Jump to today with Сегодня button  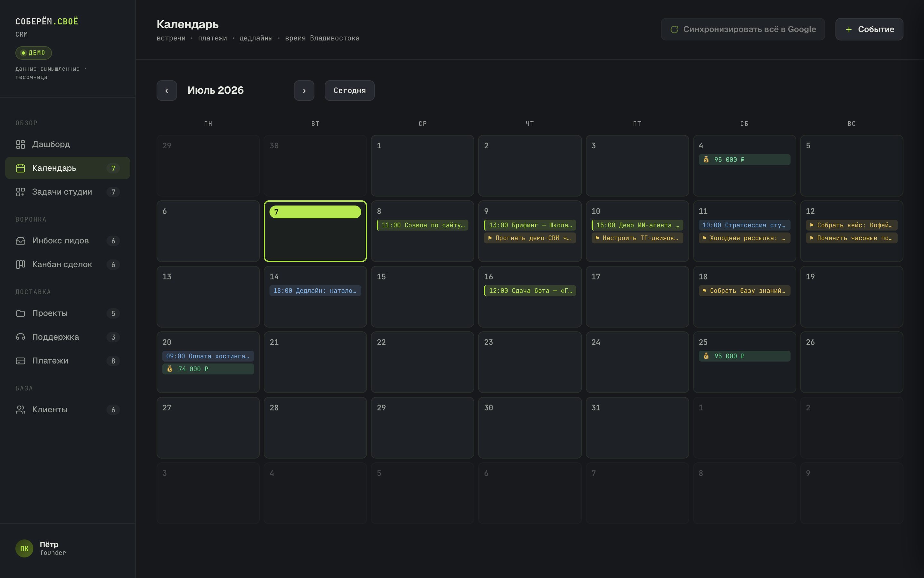349,91
